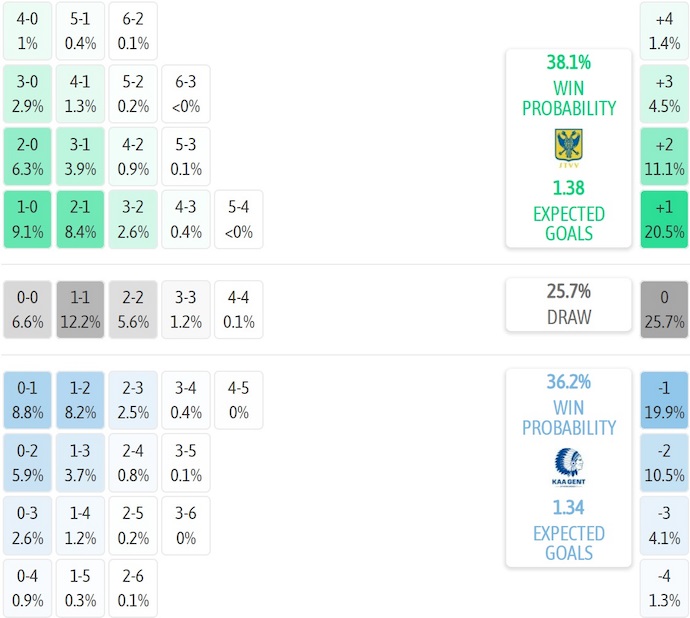Click the STVV club crest icon
Image resolution: width=690 pixels, height=618 pixels.
[568, 146]
